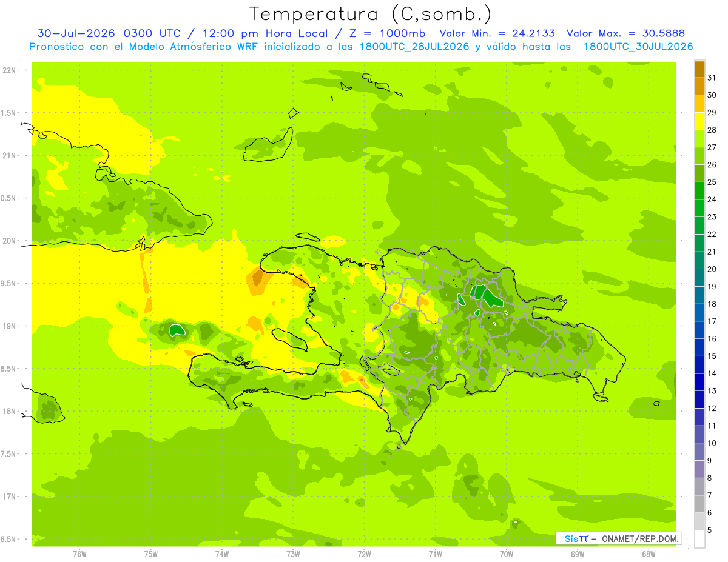Click the color scale label "24"
The width and height of the screenshot is (728, 562).
pos(712,199)
